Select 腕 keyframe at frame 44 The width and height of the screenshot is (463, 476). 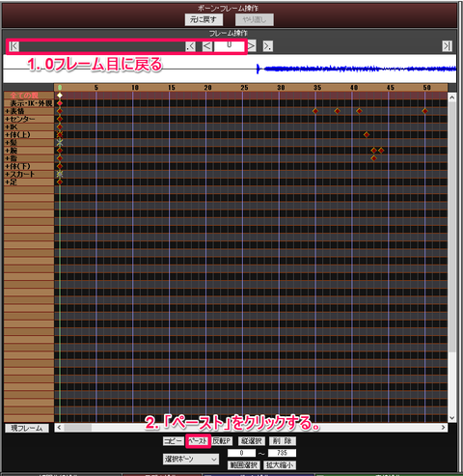pyautogui.click(x=381, y=151)
